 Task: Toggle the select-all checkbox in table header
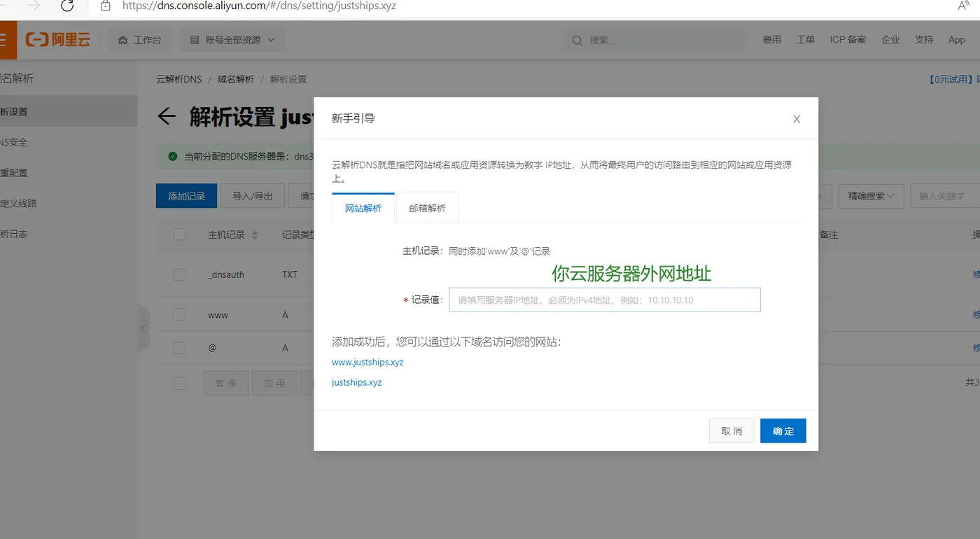point(179,234)
